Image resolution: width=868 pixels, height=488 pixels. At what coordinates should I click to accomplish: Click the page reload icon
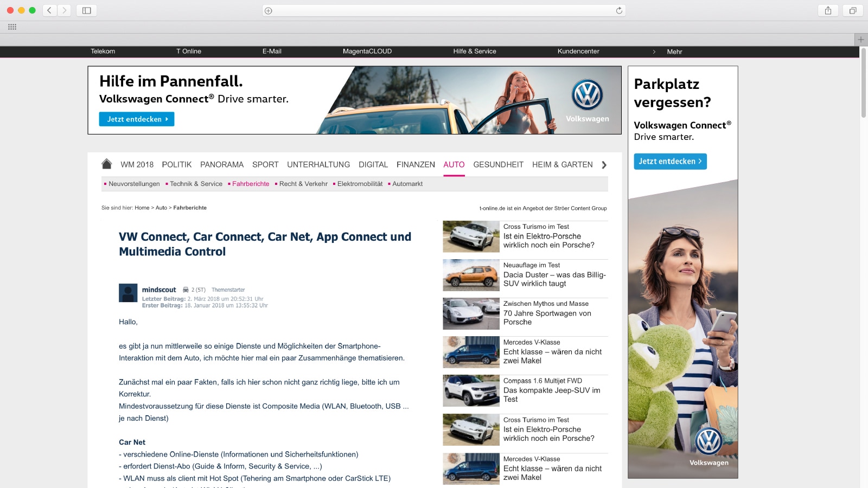pyautogui.click(x=619, y=10)
